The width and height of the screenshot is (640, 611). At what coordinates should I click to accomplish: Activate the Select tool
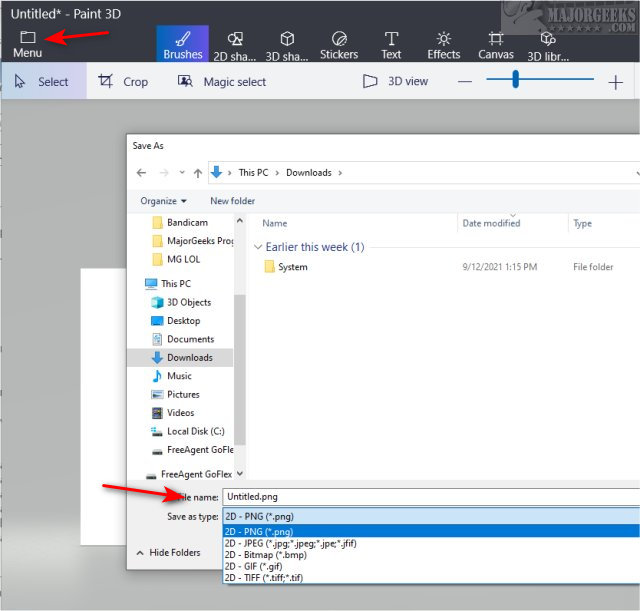tap(44, 81)
